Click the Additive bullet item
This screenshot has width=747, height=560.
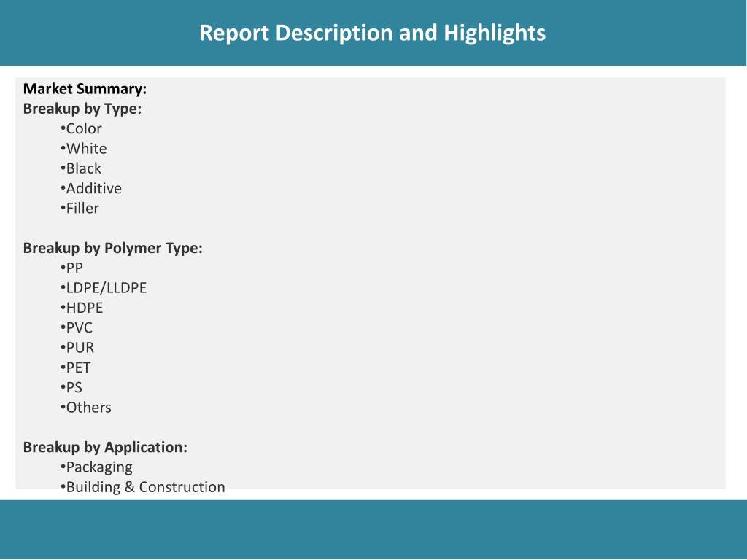(x=91, y=189)
